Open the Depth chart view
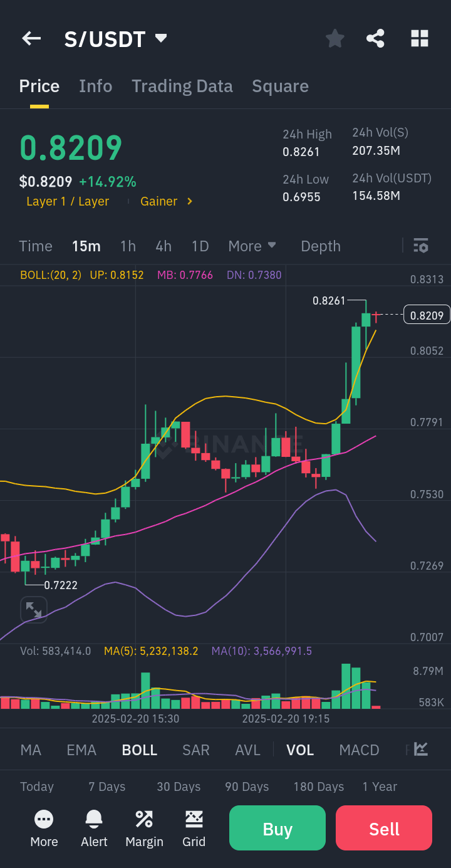 point(321,246)
